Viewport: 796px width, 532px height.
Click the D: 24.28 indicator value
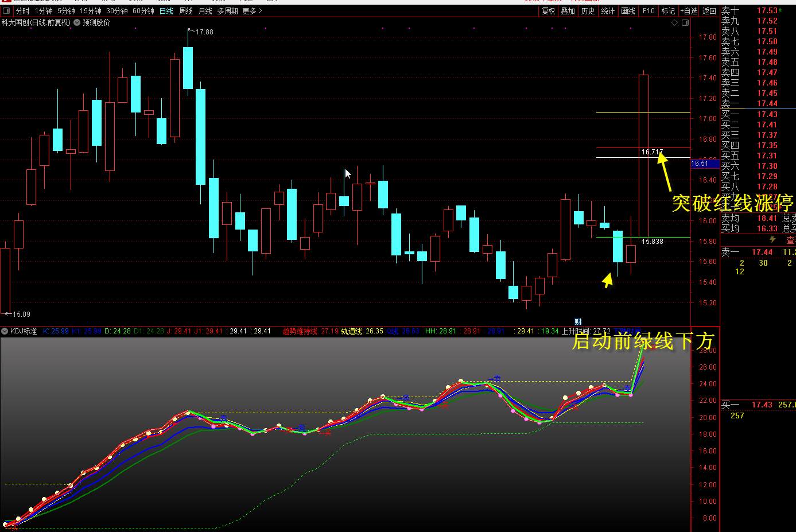[x=118, y=331]
